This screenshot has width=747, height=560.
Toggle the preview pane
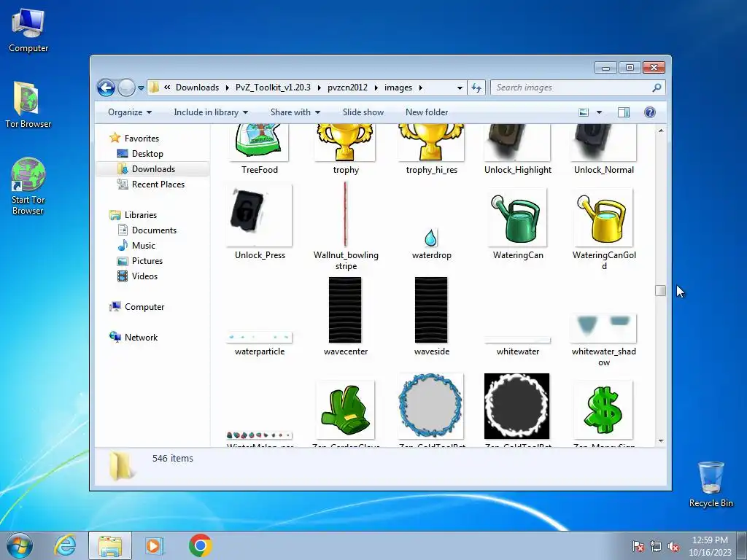624,112
